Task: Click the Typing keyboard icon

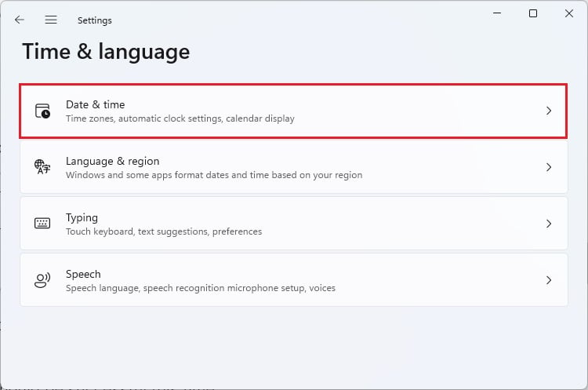Action: pyautogui.click(x=42, y=224)
